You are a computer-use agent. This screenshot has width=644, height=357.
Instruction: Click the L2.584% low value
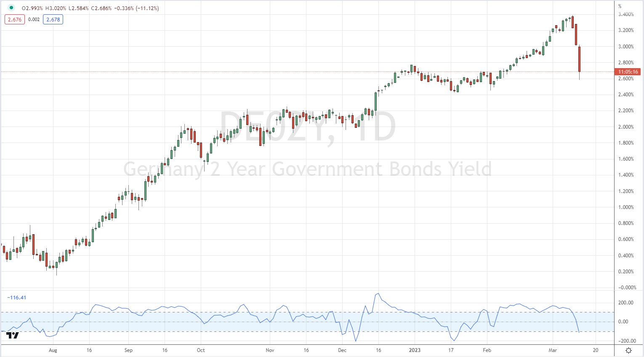(80, 8)
